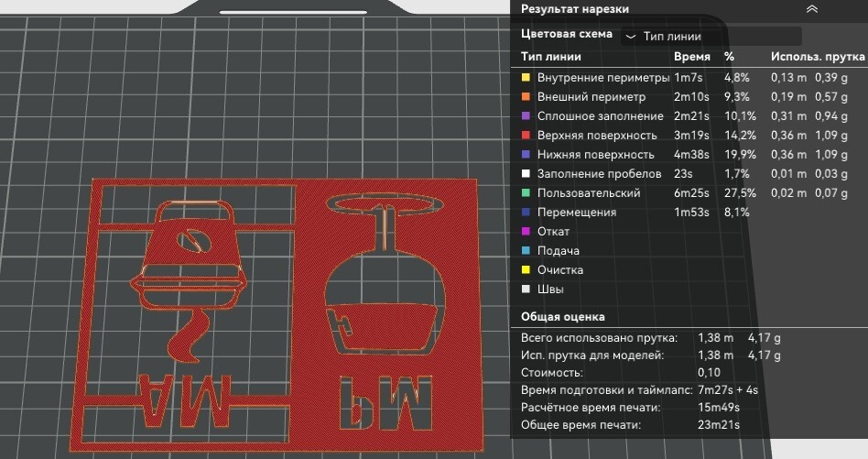868x459 pixels.
Task: Toggle the yellow Внутренние периметры swatch
Action: point(526,78)
